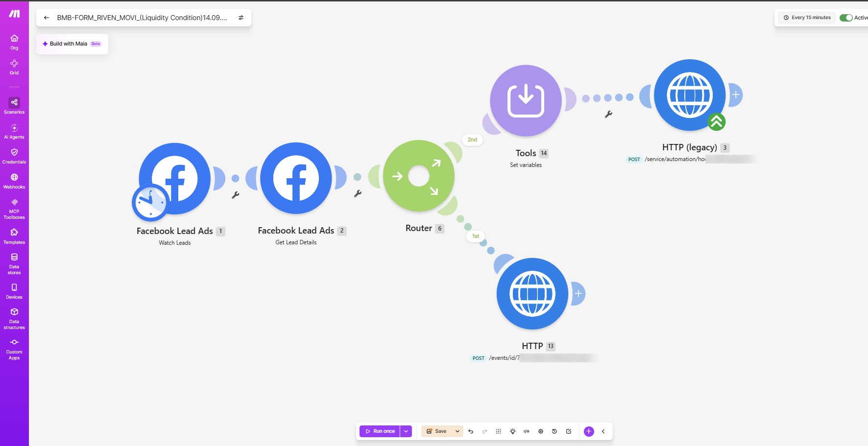The image size is (868, 446).
Task: Open the scenario settings sliders next to title
Action: (241, 18)
